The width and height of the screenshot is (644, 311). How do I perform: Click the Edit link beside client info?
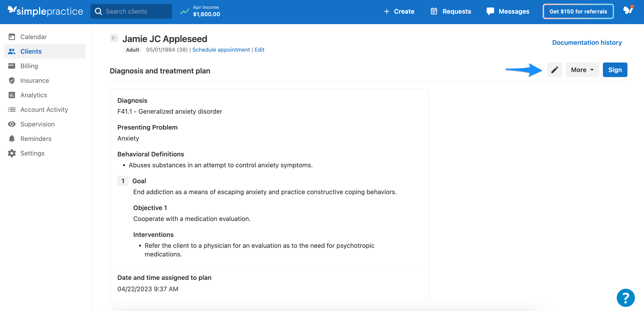click(x=260, y=50)
